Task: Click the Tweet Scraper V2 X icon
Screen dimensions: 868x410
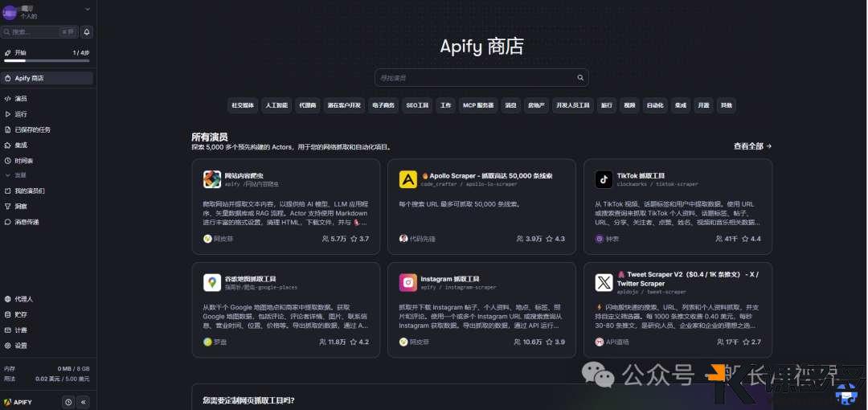Action: pos(604,282)
